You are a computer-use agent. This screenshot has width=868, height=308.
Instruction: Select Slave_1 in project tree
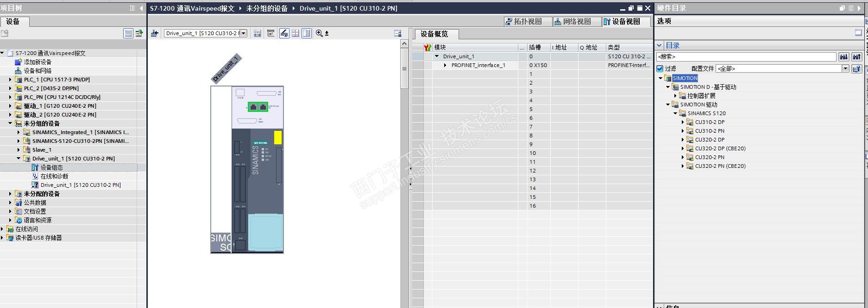(x=42, y=150)
